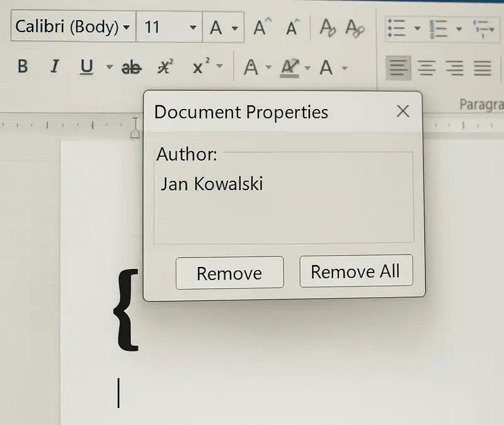Click the superscript icon
This screenshot has width=504, height=425.
pyautogui.click(x=200, y=67)
